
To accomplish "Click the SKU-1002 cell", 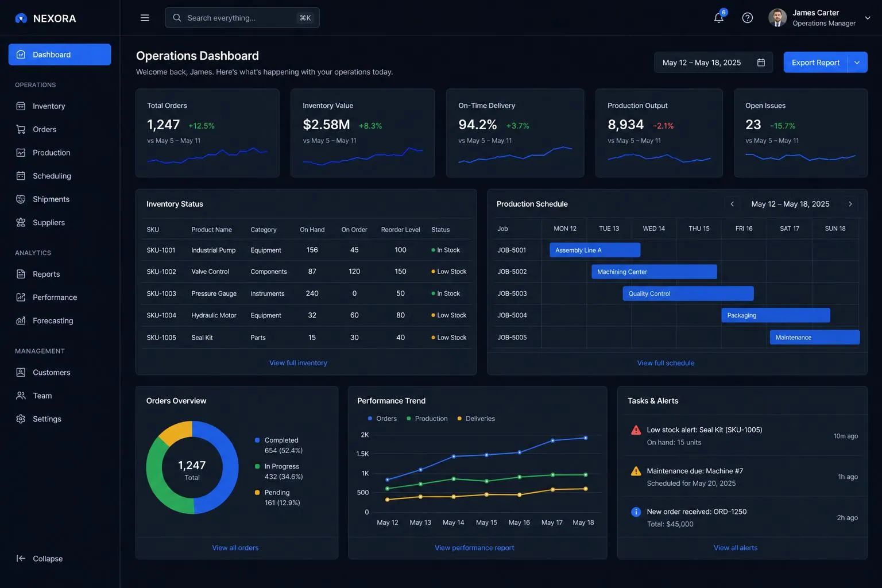I will 161,272.
